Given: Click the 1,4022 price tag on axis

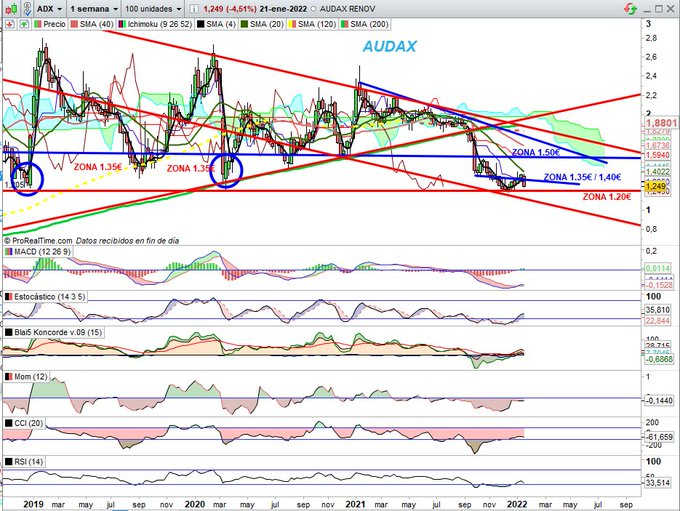Looking at the screenshot, I should tap(657, 172).
